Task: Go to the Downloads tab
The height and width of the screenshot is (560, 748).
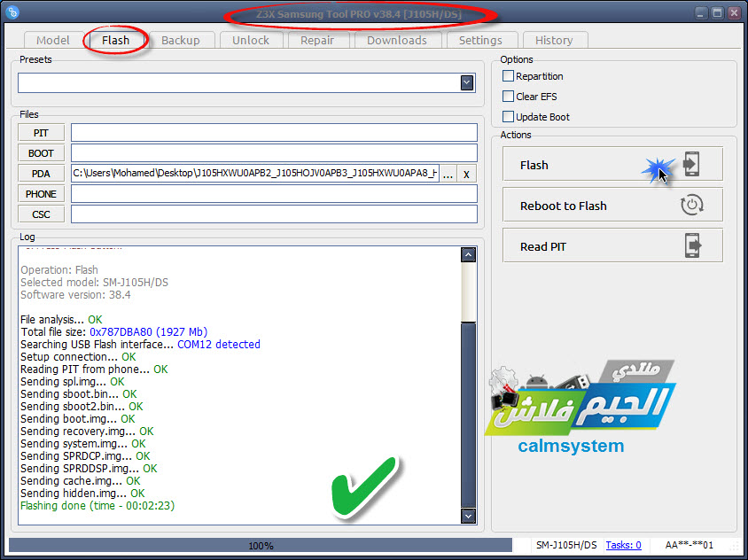Action: point(397,40)
